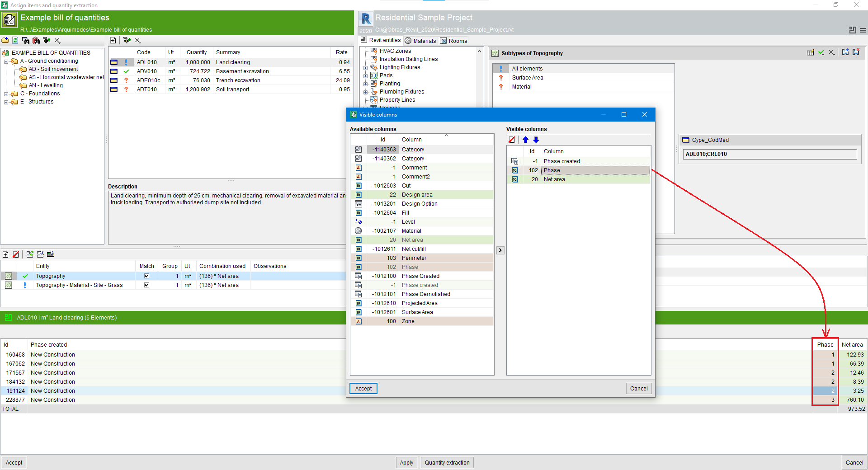Click Accept in the Visible columns dialog

(x=363, y=388)
